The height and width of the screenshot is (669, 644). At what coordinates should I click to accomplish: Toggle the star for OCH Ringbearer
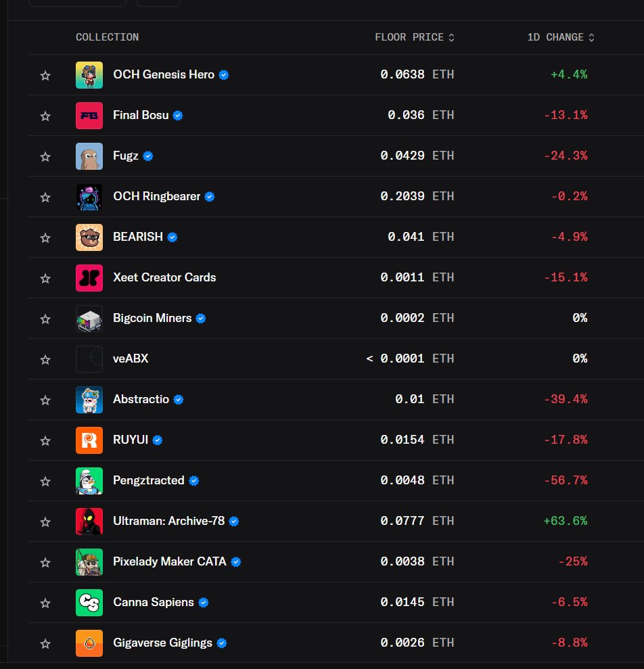45,197
